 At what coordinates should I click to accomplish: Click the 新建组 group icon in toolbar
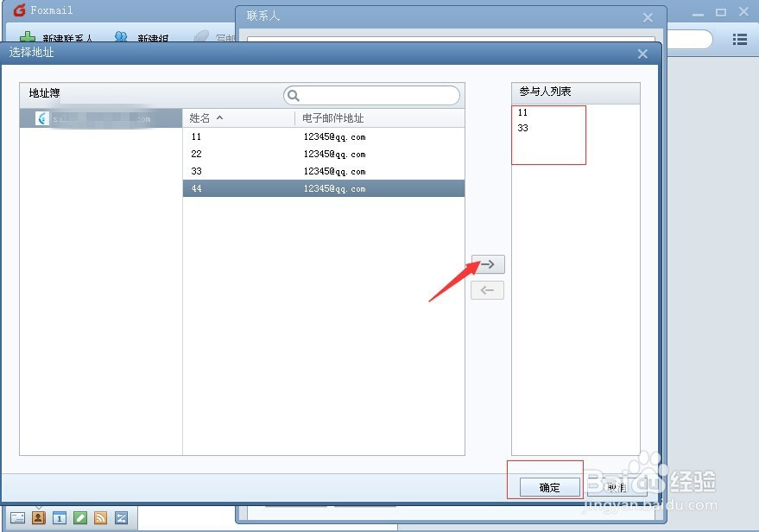tap(121, 37)
